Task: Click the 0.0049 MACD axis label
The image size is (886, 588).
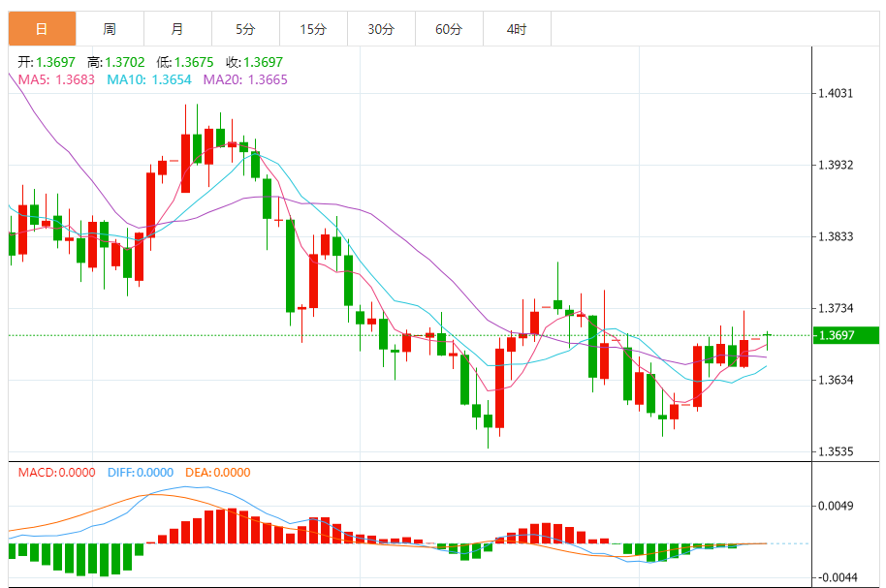Action: click(836, 506)
